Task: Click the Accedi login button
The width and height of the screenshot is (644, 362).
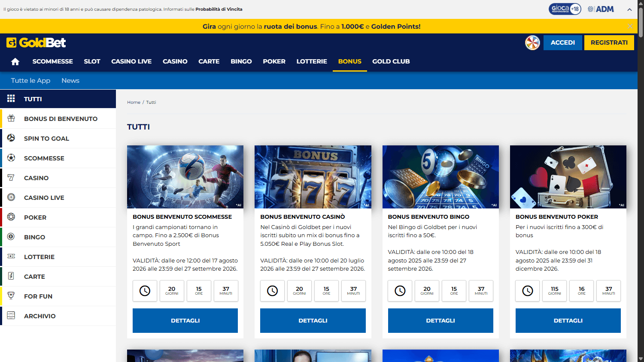Action: click(563, 42)
